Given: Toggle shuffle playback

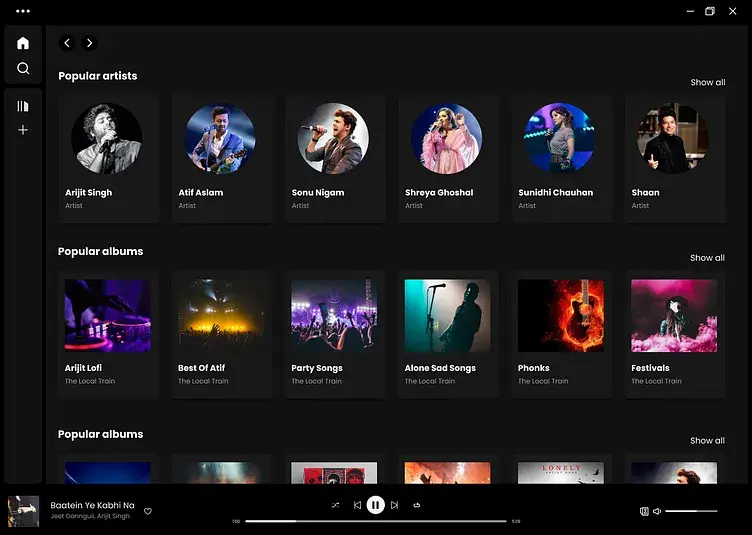Looking at the screenshot, I should 335,505.
